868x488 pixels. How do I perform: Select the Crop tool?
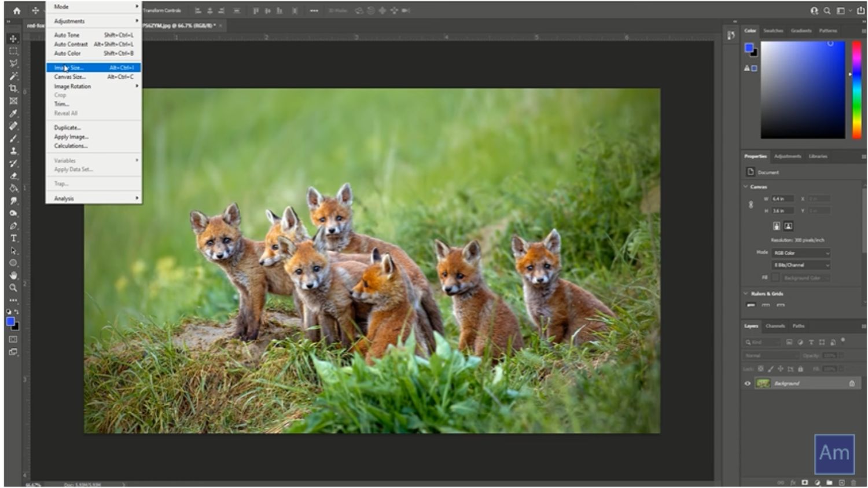[x=13, y=89]
